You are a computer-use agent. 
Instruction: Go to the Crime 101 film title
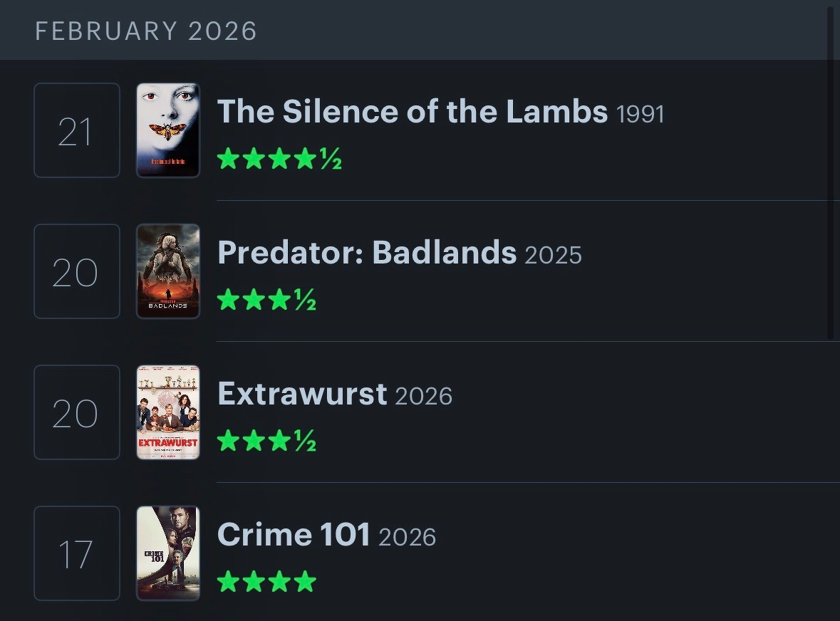tap(293, 535)
